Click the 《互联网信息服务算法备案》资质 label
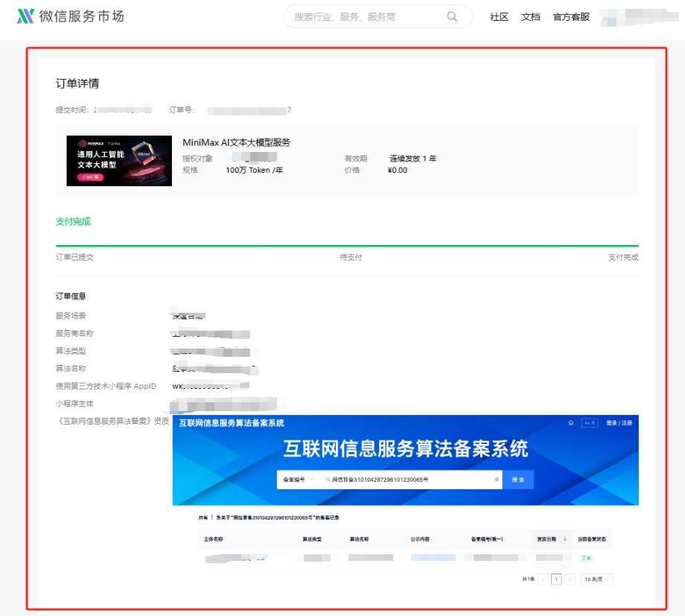Viewport: 685px width, 616px height. pos(112,421)
